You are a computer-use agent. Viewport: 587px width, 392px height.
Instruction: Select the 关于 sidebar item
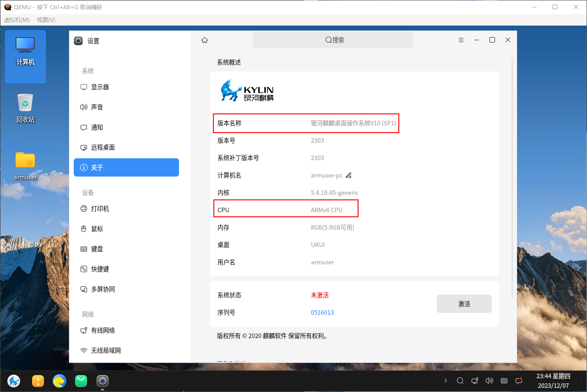tap(126, 167)
